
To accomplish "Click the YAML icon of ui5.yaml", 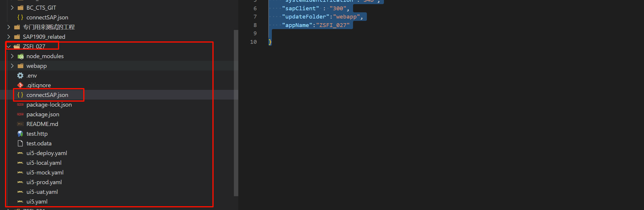I will [x=20, y=201].
